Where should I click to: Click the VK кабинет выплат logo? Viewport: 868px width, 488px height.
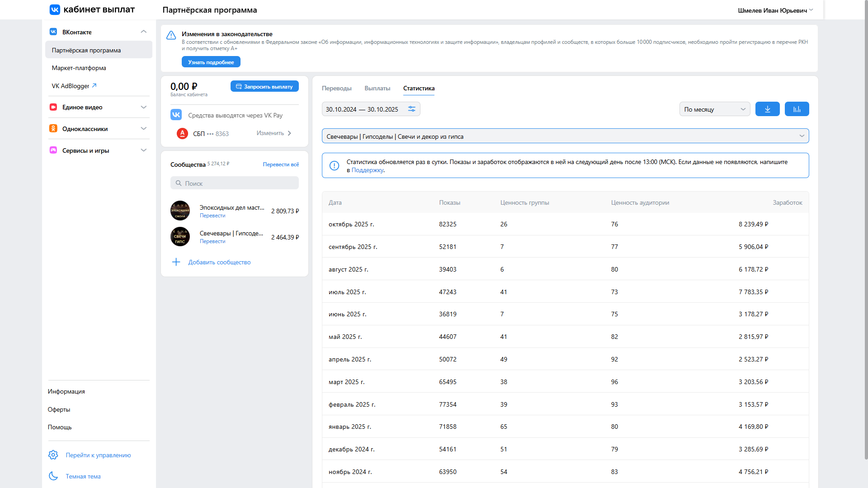[x=92, y=9]
